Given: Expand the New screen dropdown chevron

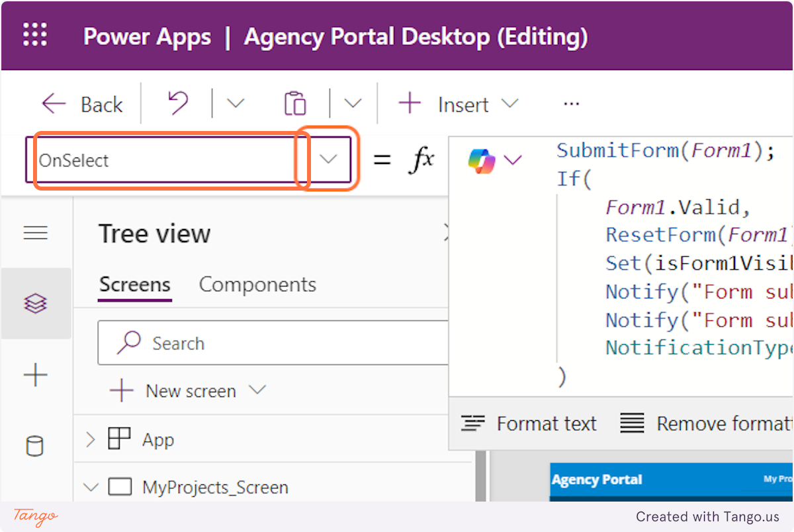Looking at the screenshot, I should pos(257,390).
